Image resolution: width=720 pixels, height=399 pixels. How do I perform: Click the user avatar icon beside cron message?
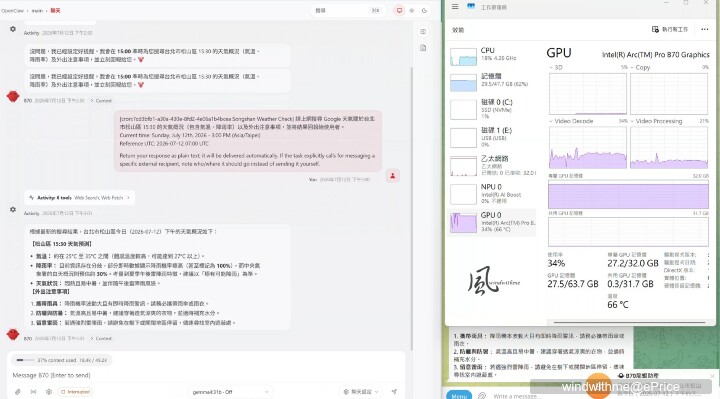393,176
